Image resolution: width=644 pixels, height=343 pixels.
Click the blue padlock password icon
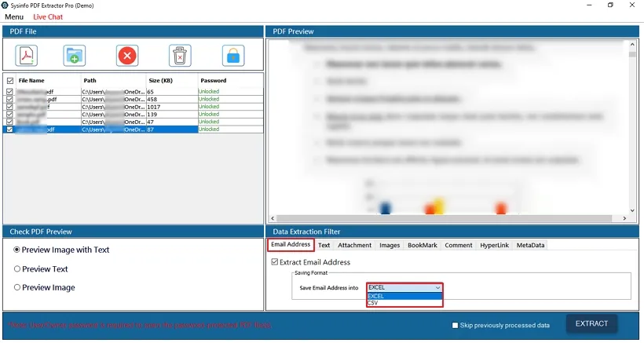coord(233,56)
